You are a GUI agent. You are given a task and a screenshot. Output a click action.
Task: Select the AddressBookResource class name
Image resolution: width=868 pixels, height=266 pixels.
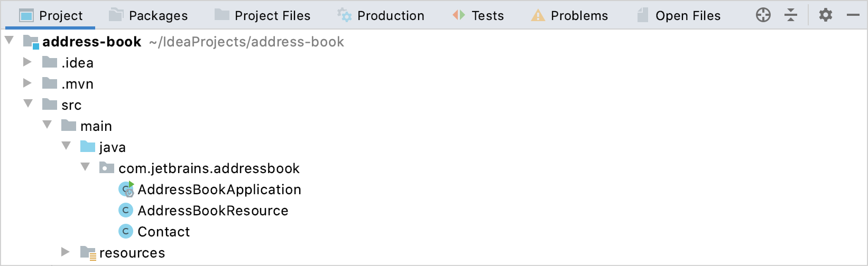[213, 211]
